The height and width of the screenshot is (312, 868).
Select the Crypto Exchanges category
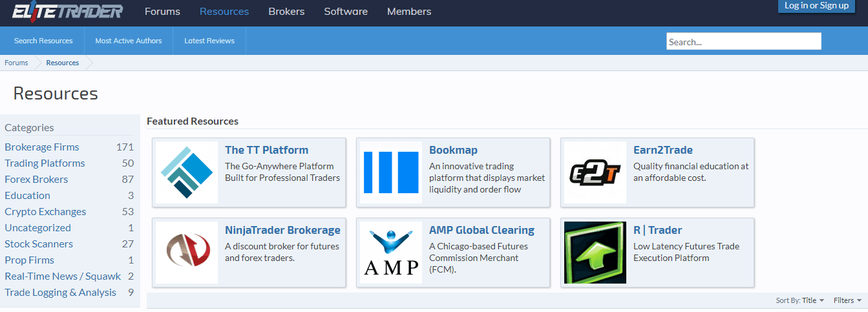pyautogui.click(x=45, y=211)
